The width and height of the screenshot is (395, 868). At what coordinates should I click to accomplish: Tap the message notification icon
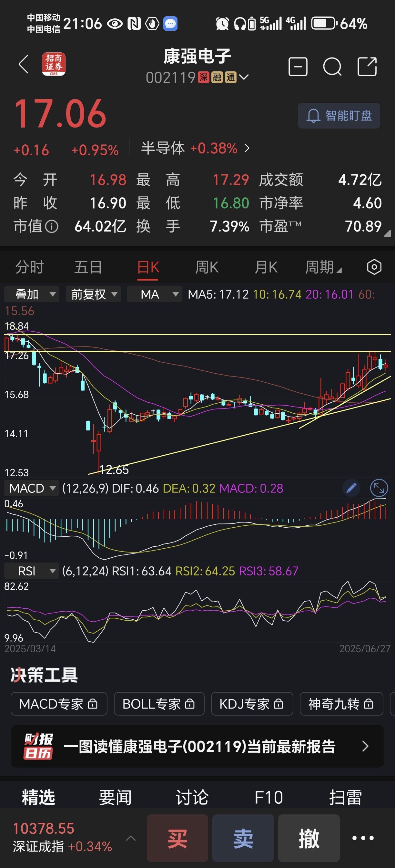point(170,24)
